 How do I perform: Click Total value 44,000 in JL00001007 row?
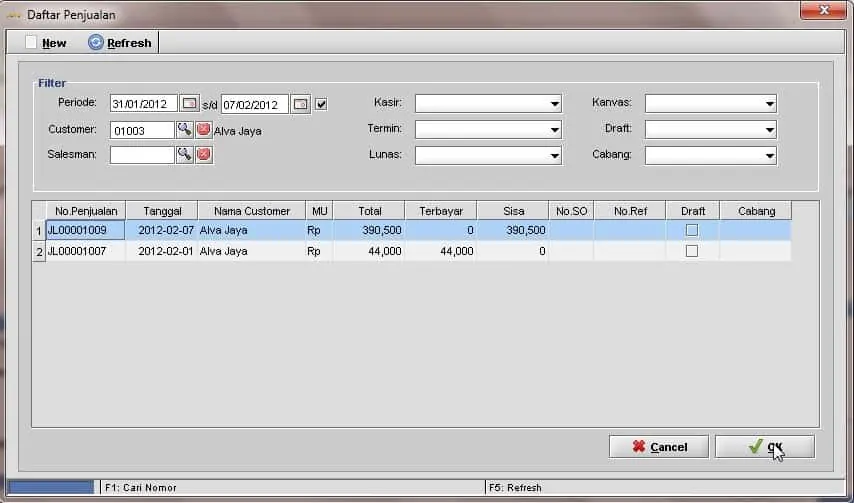pos(369,251)
